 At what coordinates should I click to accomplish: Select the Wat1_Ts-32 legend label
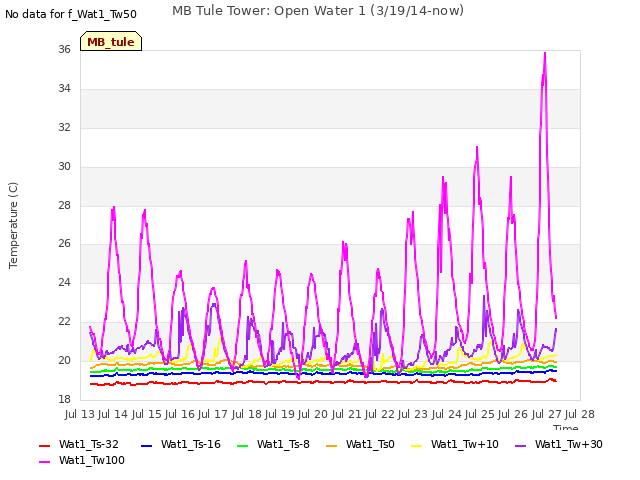click(x=89, y=444)
